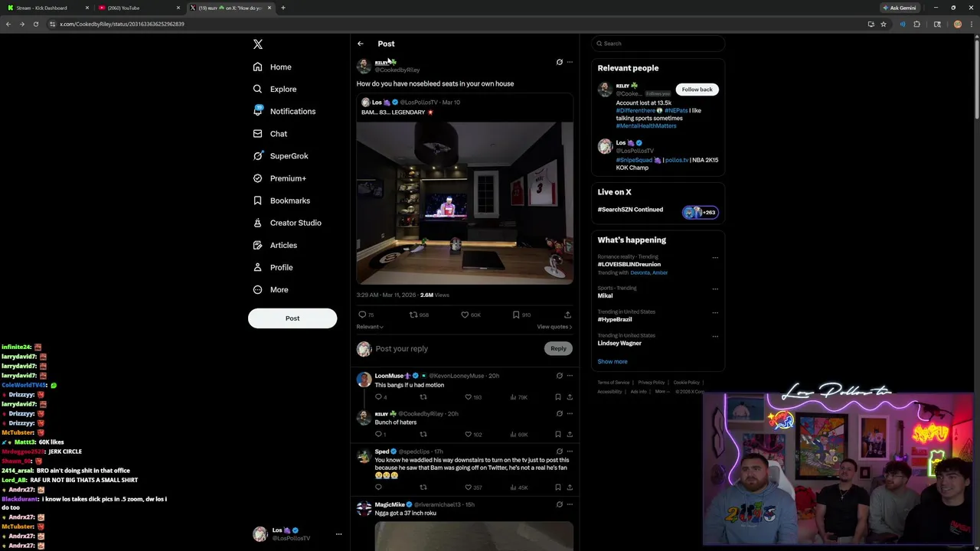Click the white Post button in sidebar
This screenshot has height=551, width=980.
coord(292,318)
